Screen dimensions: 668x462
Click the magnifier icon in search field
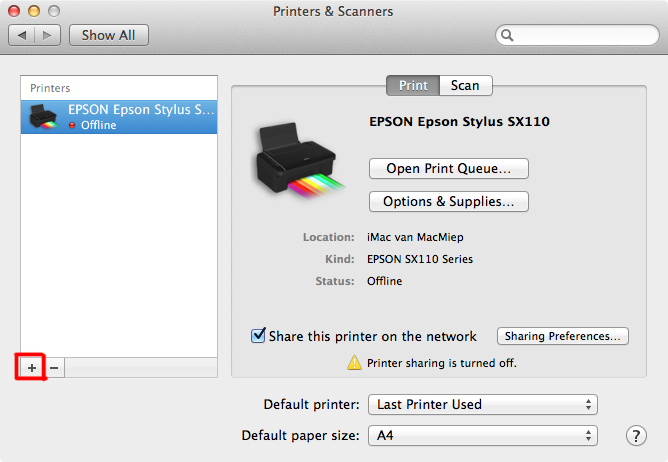pos(507,35)
